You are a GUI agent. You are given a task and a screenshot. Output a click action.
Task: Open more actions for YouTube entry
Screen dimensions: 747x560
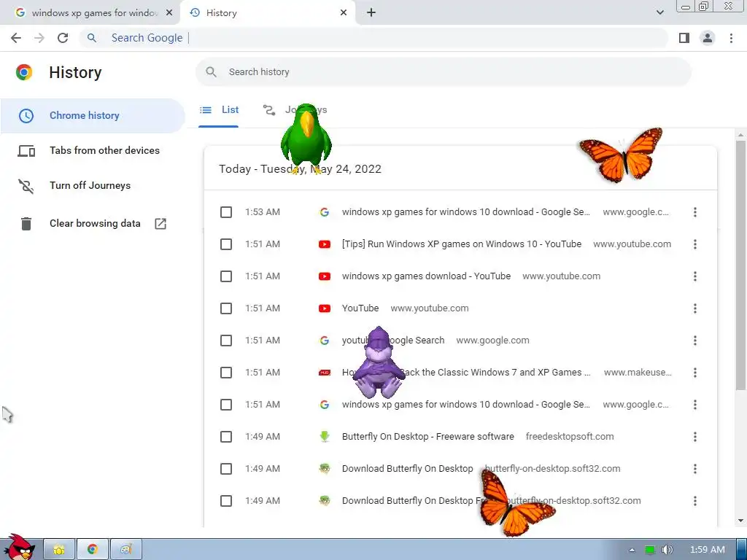695,308
